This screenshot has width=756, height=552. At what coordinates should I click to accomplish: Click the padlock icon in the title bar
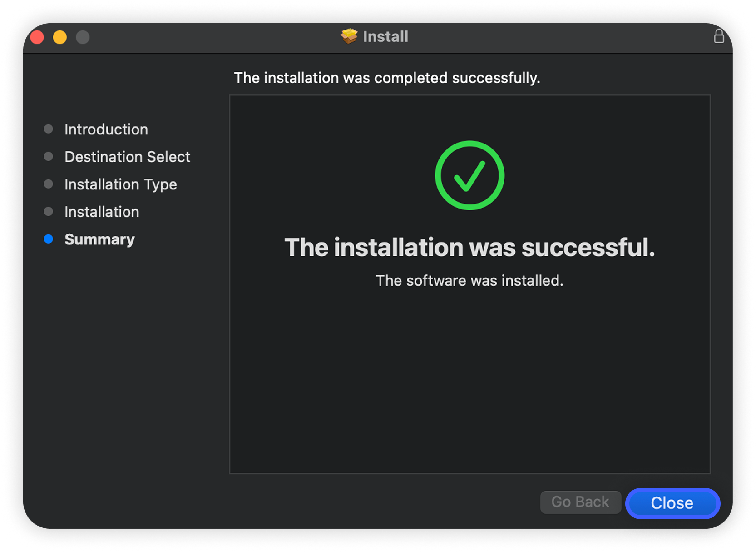pos(718,36)
